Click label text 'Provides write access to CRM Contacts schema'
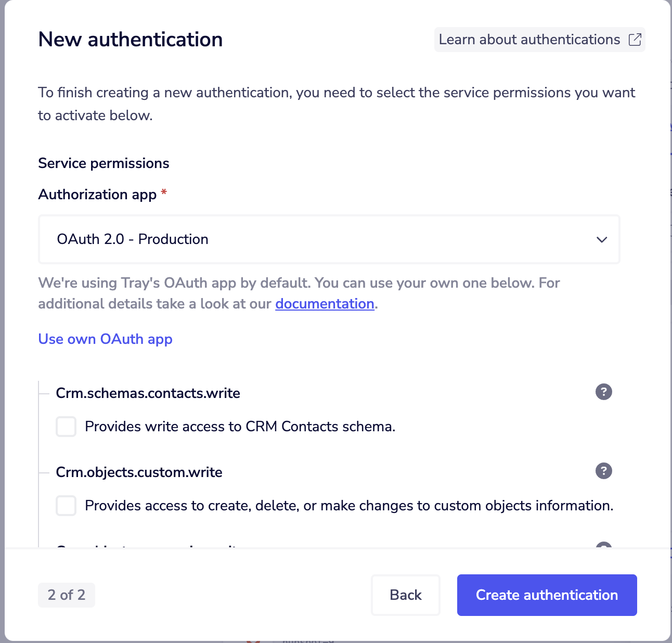Image resolution: width=672 pixels, height=643 pixels. (240, 427)
